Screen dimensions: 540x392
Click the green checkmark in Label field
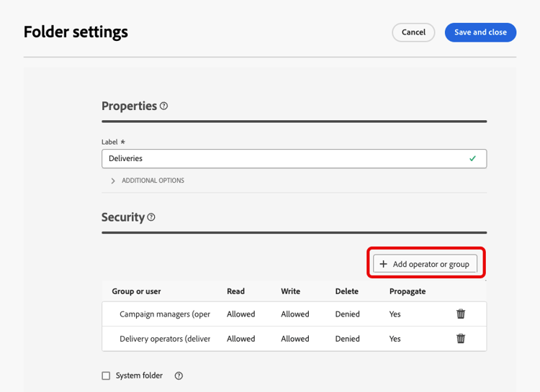[473, 158]
